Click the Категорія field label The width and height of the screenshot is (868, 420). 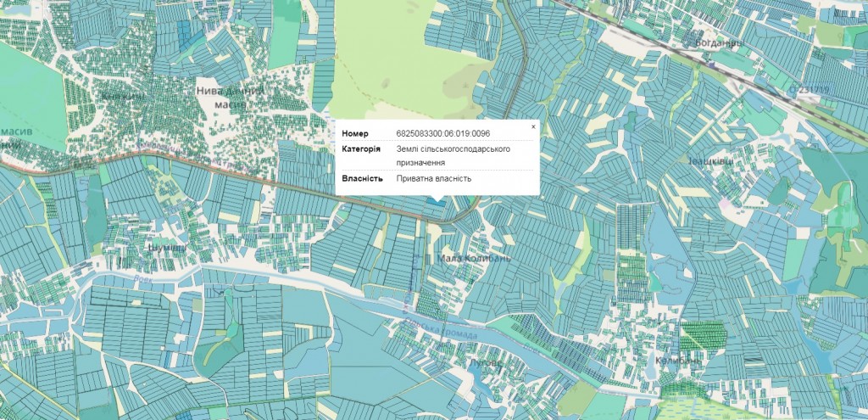tap(361, 149)
